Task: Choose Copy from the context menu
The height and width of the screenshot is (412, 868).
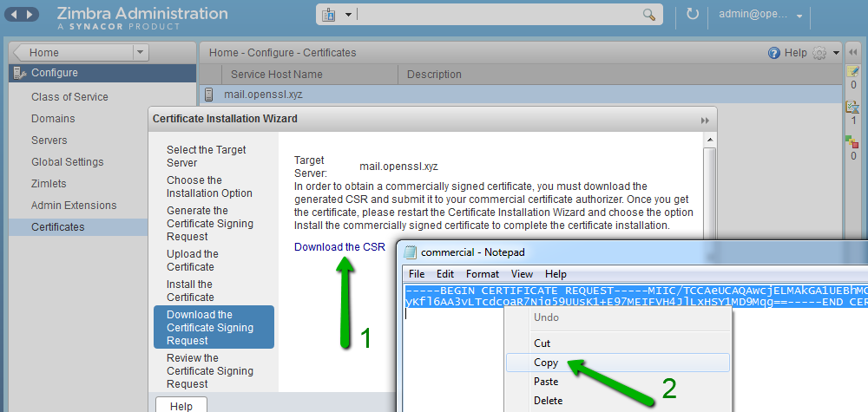Action: (546, 363)
